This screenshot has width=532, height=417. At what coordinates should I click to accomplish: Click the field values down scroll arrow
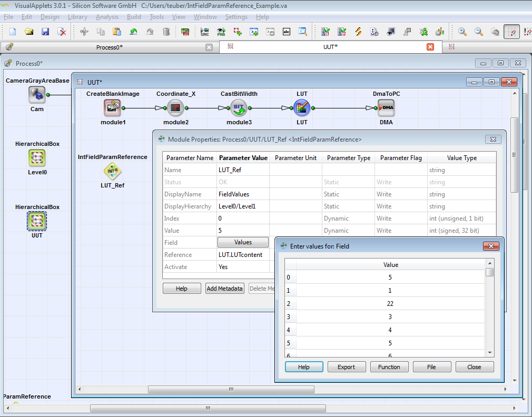[490, 352]
